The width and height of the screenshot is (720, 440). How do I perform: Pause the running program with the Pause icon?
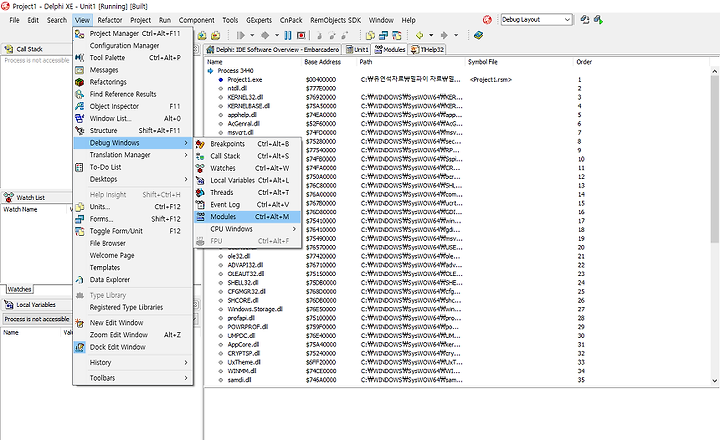pos(288,35)
